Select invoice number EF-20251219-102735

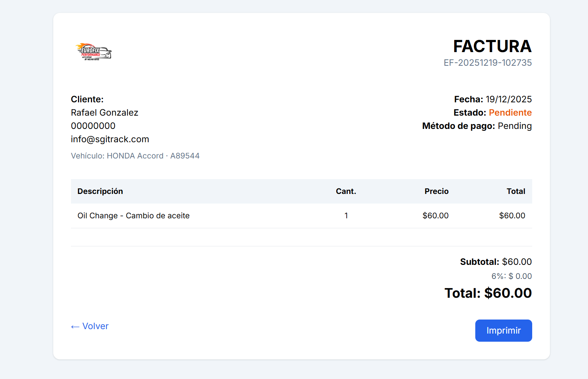click(487, 63)
